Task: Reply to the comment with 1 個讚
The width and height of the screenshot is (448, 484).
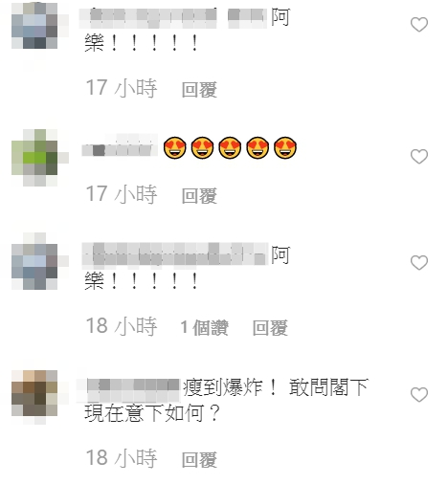Action: [270, 328]
